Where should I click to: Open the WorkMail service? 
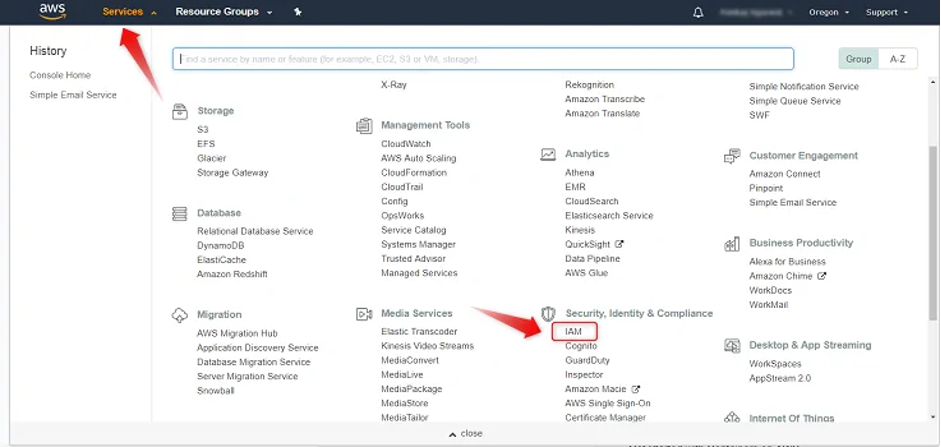[x=769, y=305]
